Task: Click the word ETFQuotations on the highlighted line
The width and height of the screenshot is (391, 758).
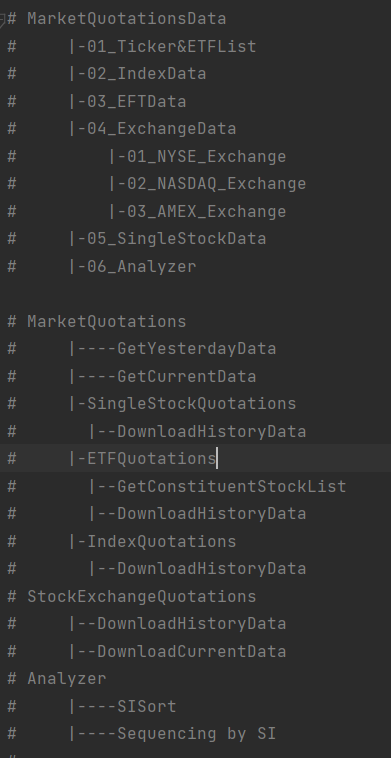Action: click(151, 458)
